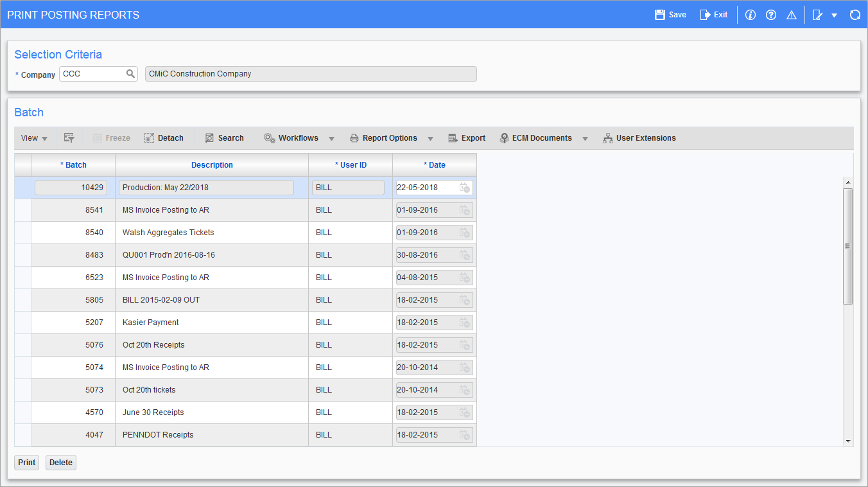This screenshot has width=868, height=487.
Task: Sort by the Date column header
Action: pyautogui.click(x=435, y=165)
